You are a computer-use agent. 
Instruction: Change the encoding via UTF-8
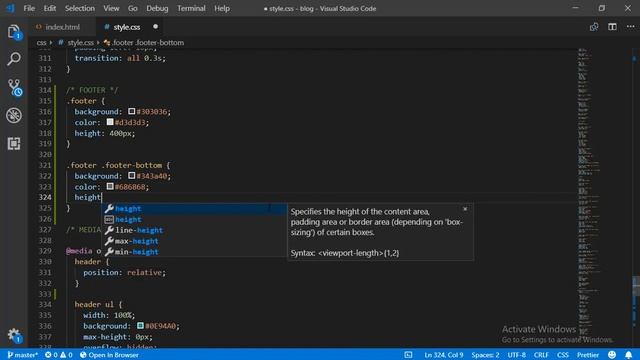tap(517, 355)
